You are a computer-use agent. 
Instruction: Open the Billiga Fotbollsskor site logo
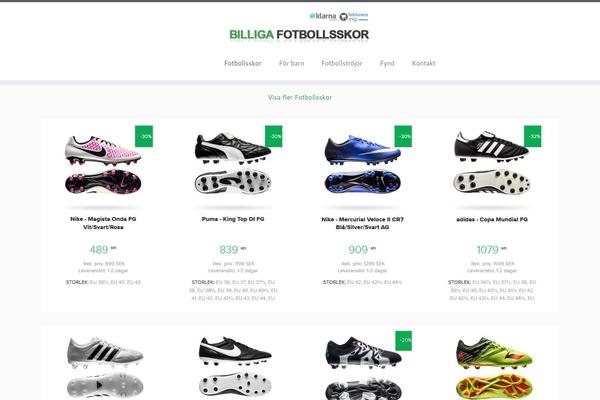299,34
